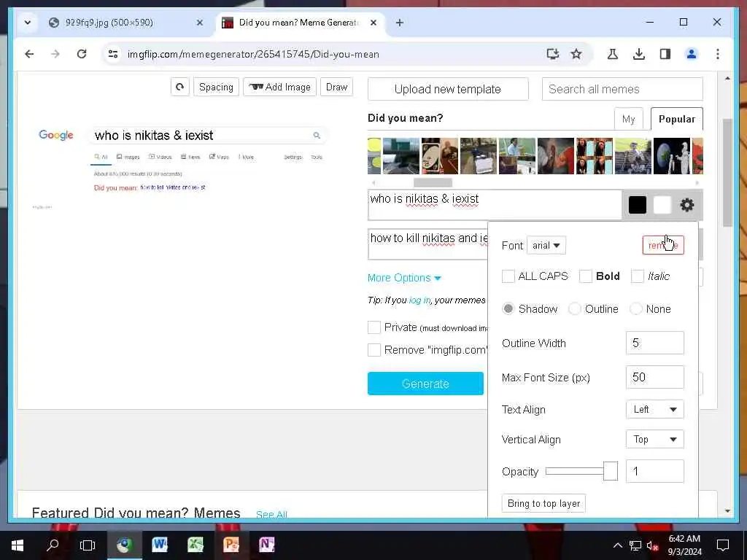Select the Shadow radio option
The height and width of the screenshot is (560, 747).
(508, 309)
